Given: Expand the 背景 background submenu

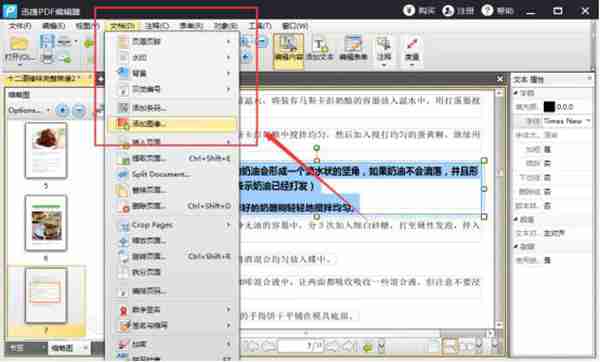Looking at the screenshot, I should [172, 73].
